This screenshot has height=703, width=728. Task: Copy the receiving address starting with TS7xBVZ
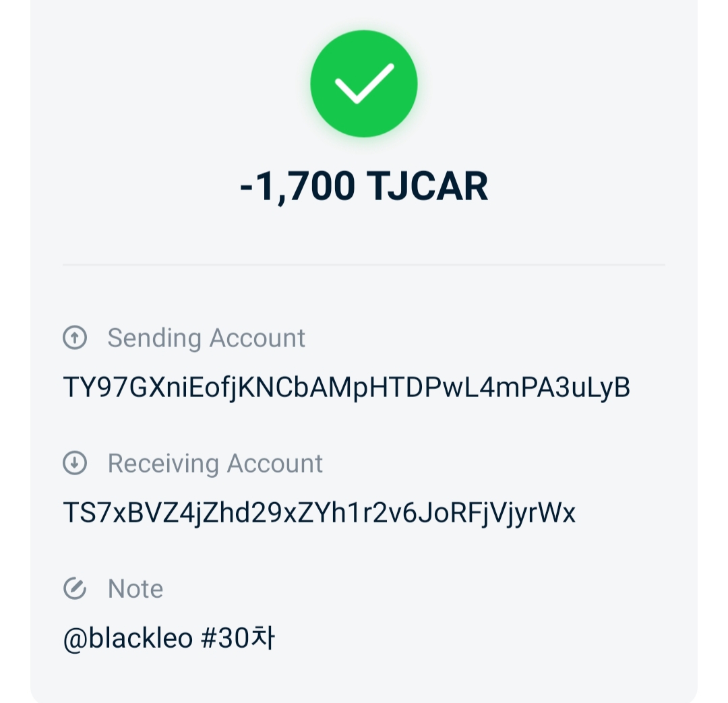pyautogui.click(x=319, y=514)
